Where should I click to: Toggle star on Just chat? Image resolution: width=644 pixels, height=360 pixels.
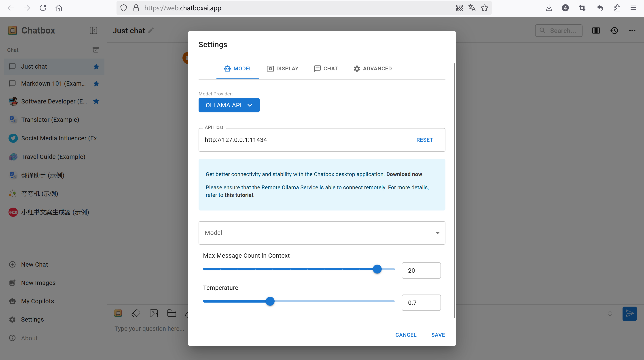coord(96,66)
